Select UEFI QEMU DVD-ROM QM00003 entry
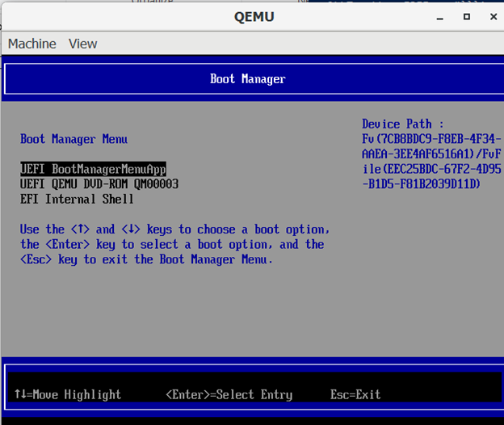The width and height of the screenshot is (504, 425). 99,184
